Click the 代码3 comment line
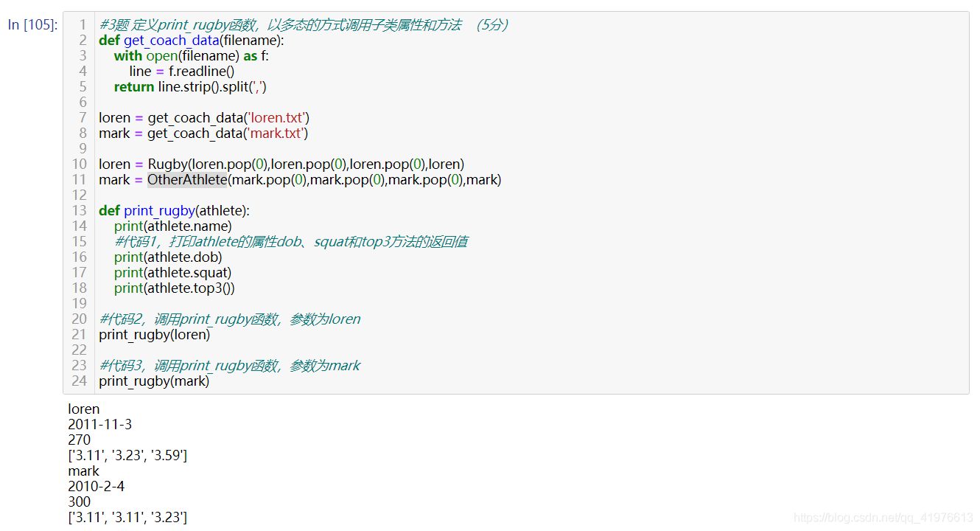The image size is (980, 531). point(230,365)
